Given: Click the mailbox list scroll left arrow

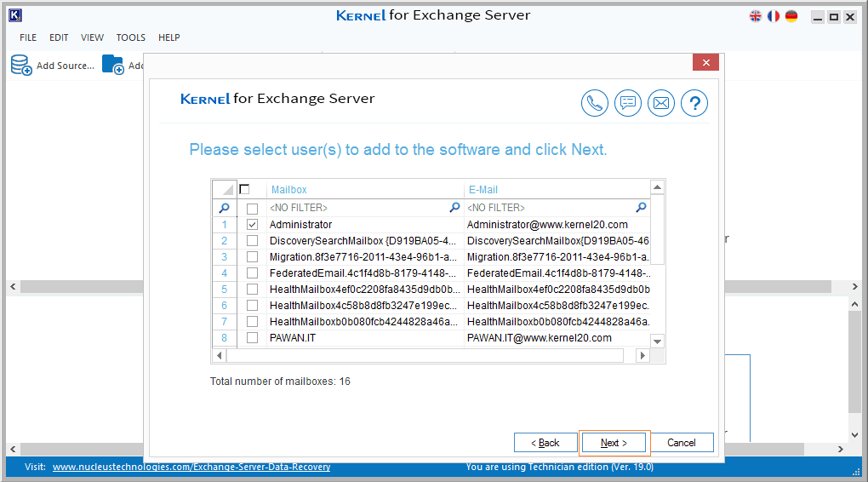Looking at the screenshot, I should pos(220,356).
